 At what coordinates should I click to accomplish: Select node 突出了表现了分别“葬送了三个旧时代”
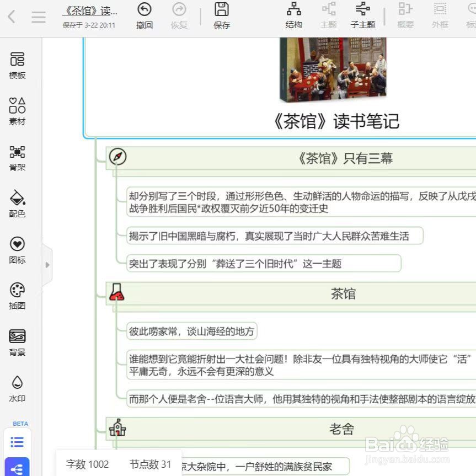(264, 264)
